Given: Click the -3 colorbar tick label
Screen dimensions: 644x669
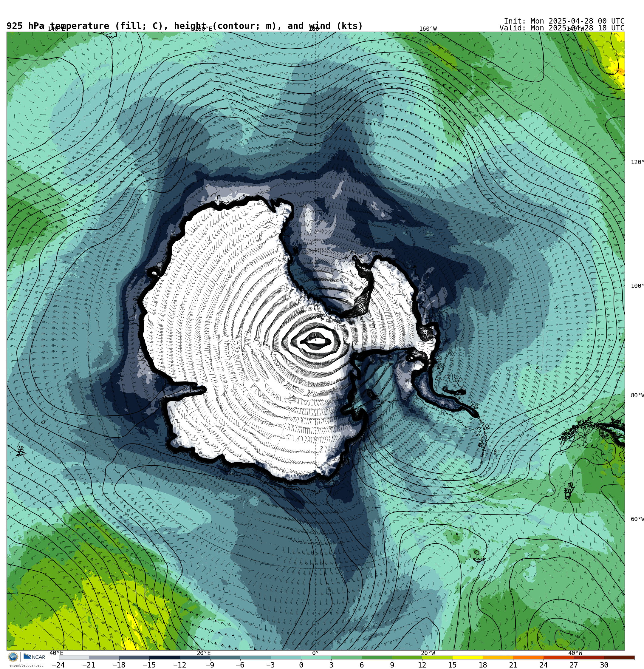Looking at the screenshot, I should pos(270,665).
